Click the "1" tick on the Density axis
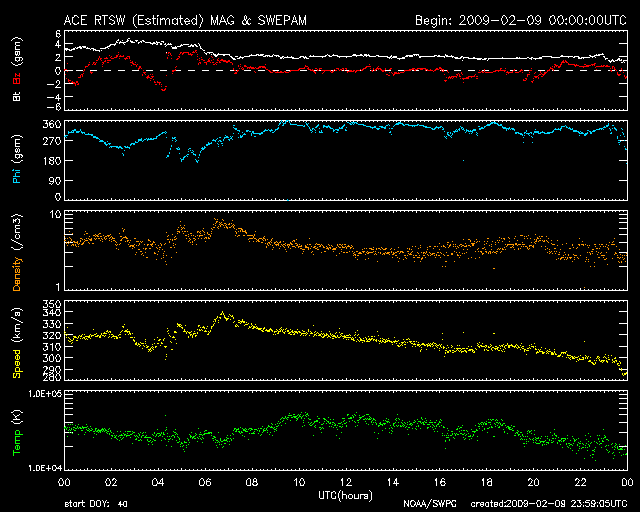Image resolution: width=640 pixels, height=512 pixels. [x=58, y=287]
